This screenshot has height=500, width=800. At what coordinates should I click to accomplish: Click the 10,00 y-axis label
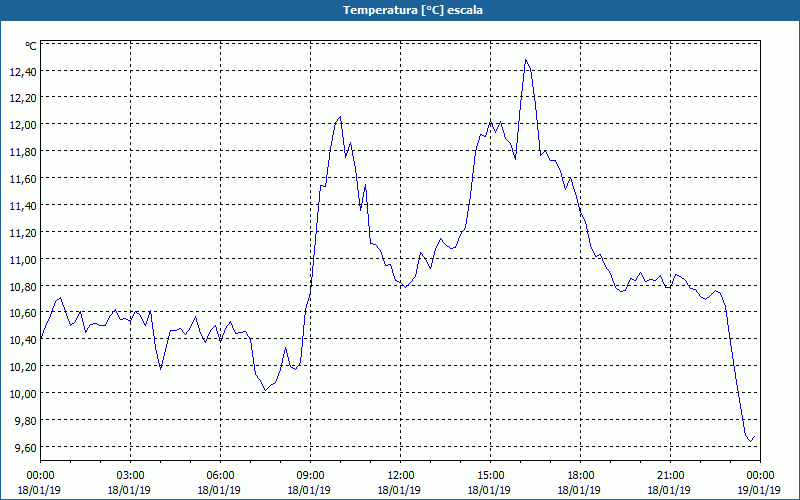coord(23,394)
